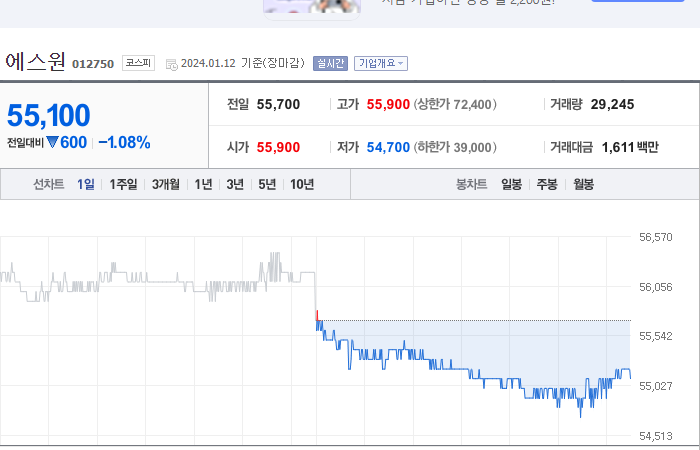Click the 거래대금 value 1,611 백만
The height and width of the screenshot is (450, 700).
630,147
